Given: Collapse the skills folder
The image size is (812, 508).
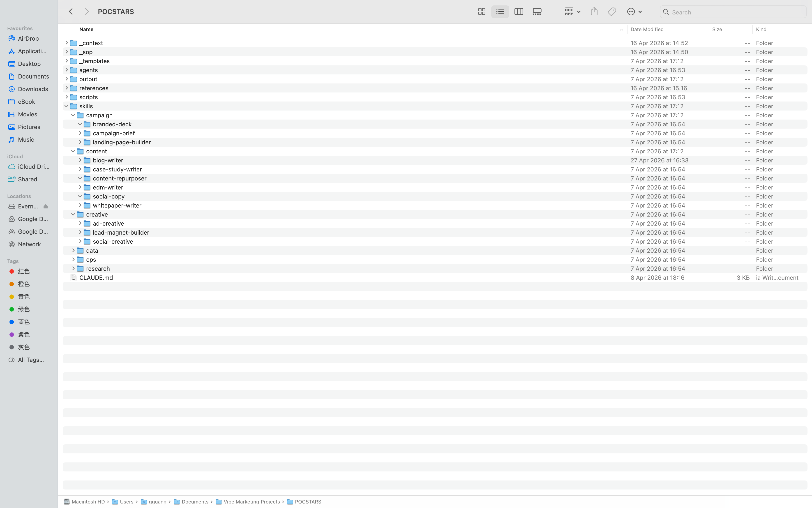Looking at the screenshot, I should point(67,106).
